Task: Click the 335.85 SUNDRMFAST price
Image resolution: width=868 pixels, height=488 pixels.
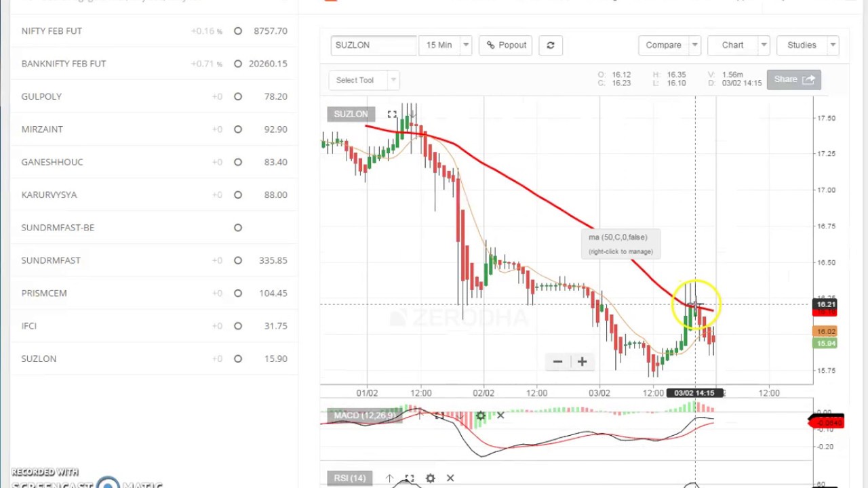Action: (273, 260)
